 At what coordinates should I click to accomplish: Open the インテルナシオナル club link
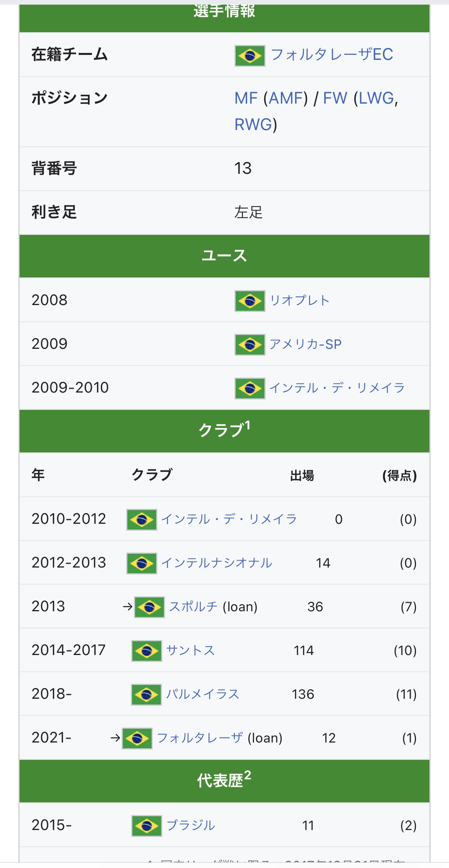coord(217,563)
